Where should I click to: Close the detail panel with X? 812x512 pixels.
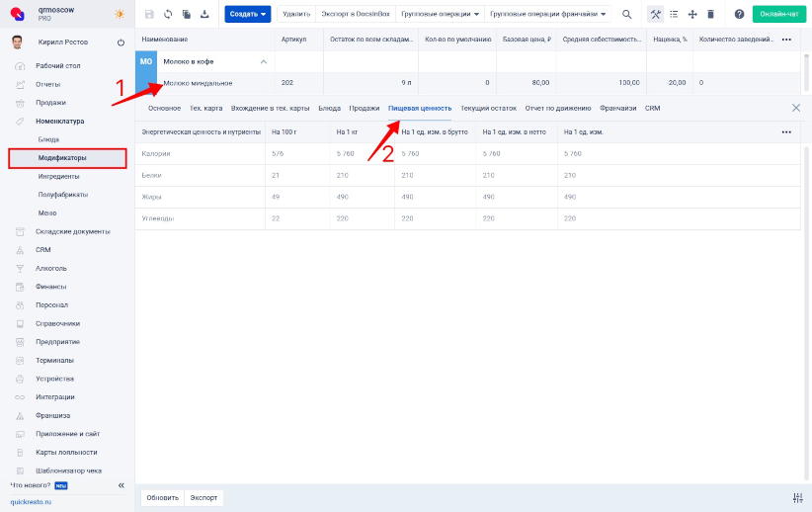pos(796,108)
